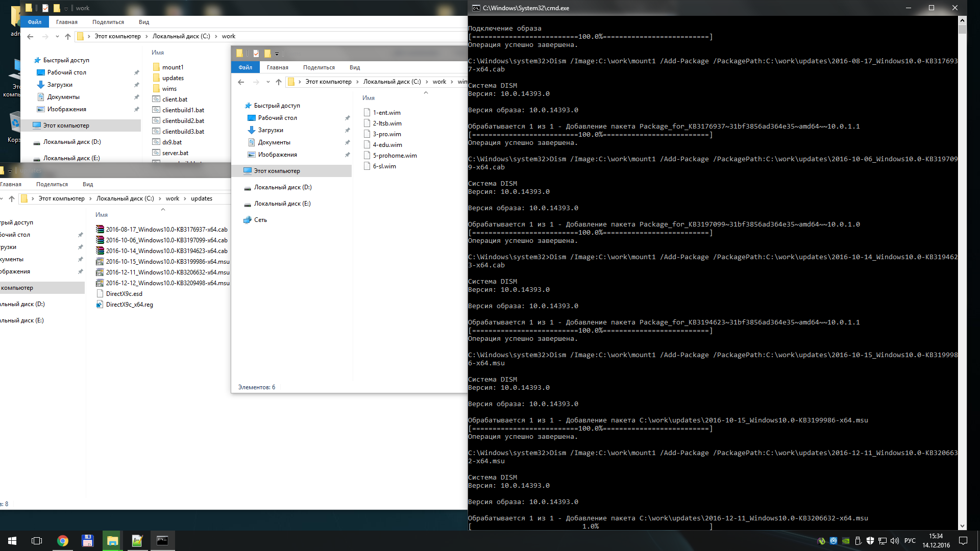This screenshot has width=980, height=551.
Task: Click the cmd window scroll up arrow
Action: point(962,20)
